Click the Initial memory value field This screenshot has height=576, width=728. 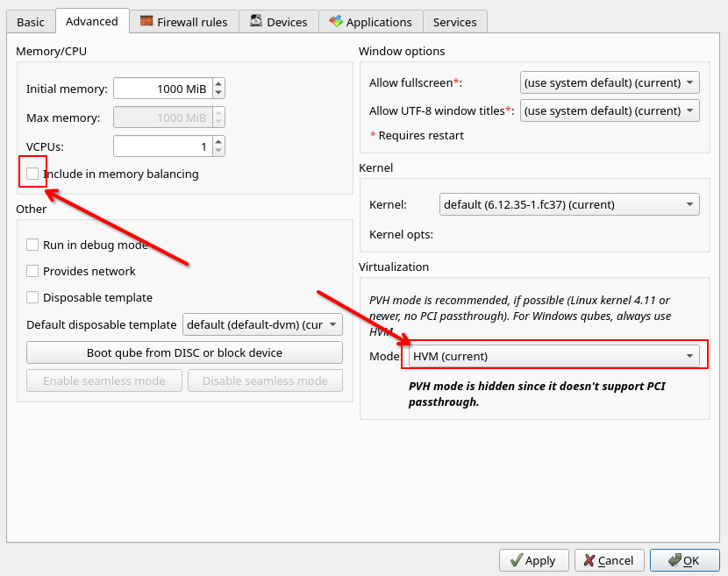click(163, 89)
